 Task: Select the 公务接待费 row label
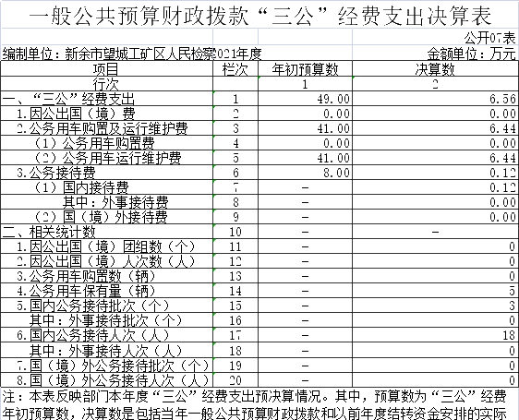[106, 173]
